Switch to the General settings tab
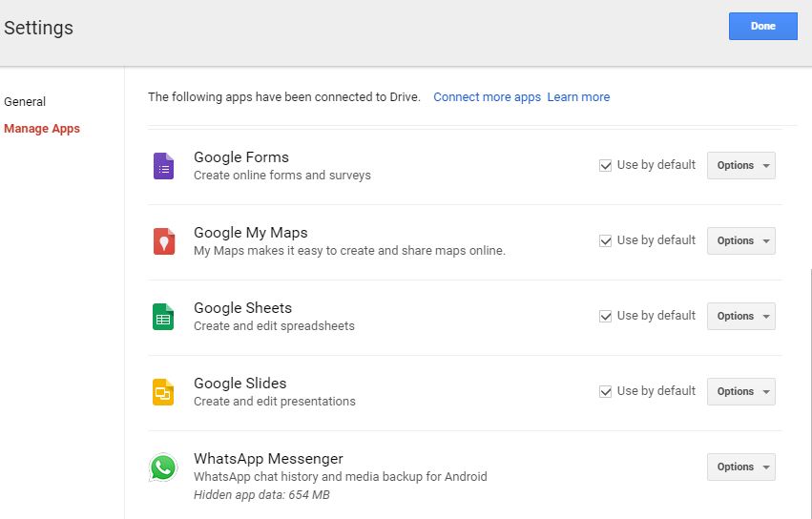812x519 pixels. click(x=25, y=102)
